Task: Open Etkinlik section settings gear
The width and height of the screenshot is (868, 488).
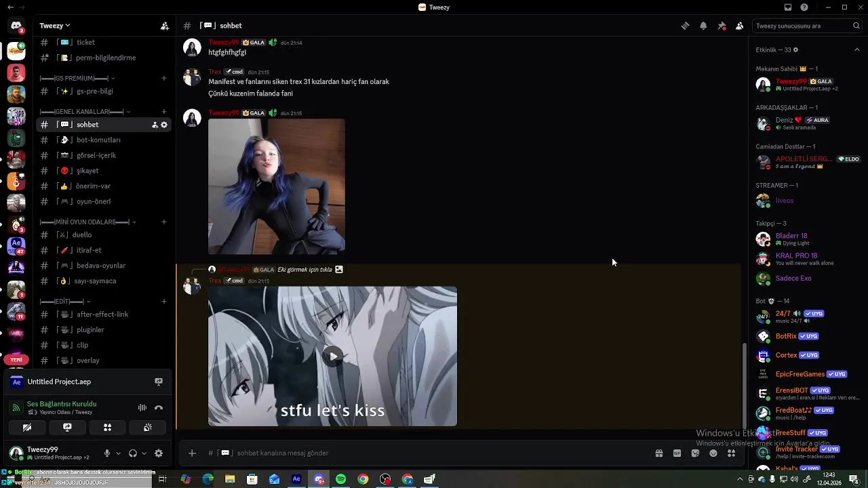Action: [795, 50]
